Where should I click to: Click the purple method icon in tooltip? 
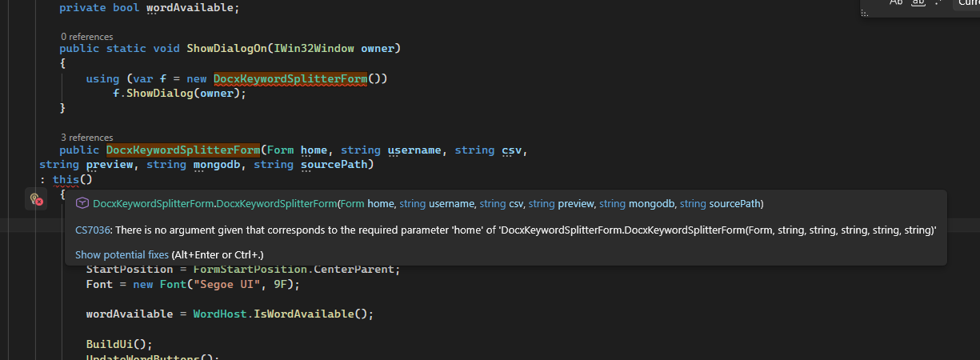[82, 204]
